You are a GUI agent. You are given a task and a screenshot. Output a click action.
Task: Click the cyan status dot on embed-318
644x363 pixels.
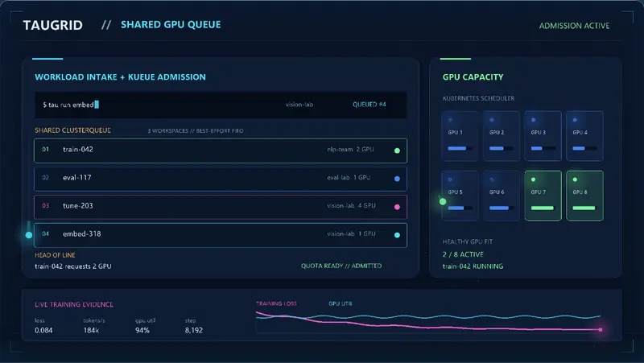[x=397, y=235]
